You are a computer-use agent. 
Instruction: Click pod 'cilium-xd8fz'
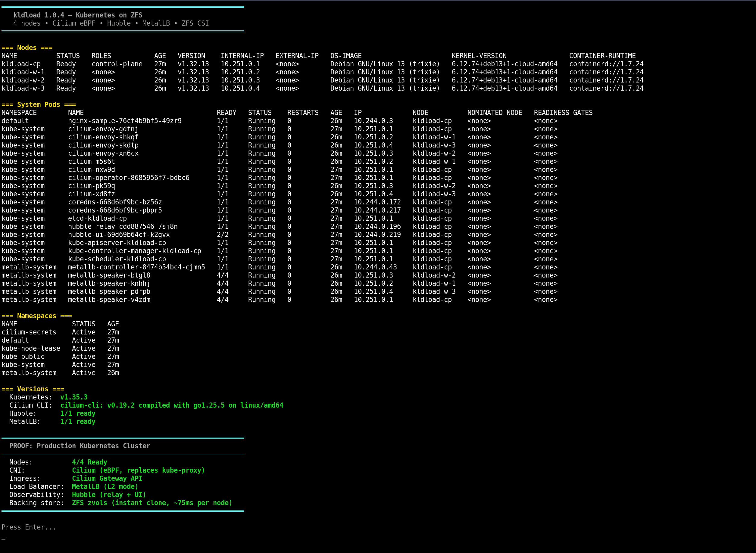92,194
